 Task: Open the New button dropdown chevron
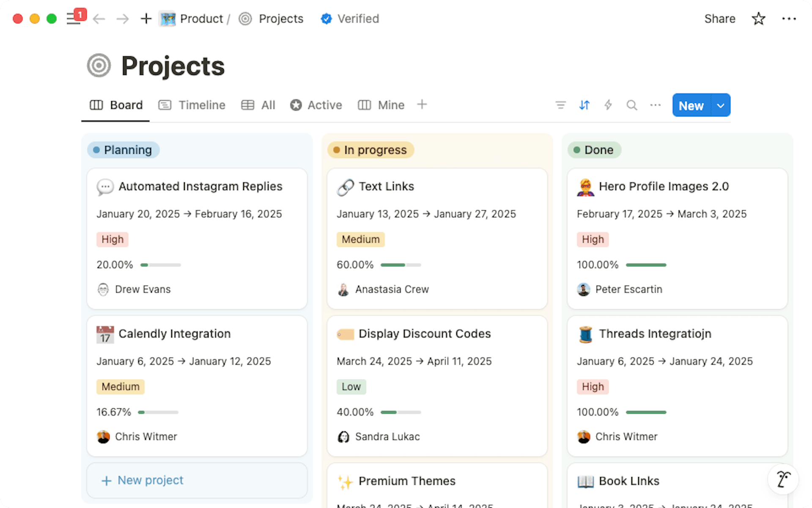coord(720,105)
